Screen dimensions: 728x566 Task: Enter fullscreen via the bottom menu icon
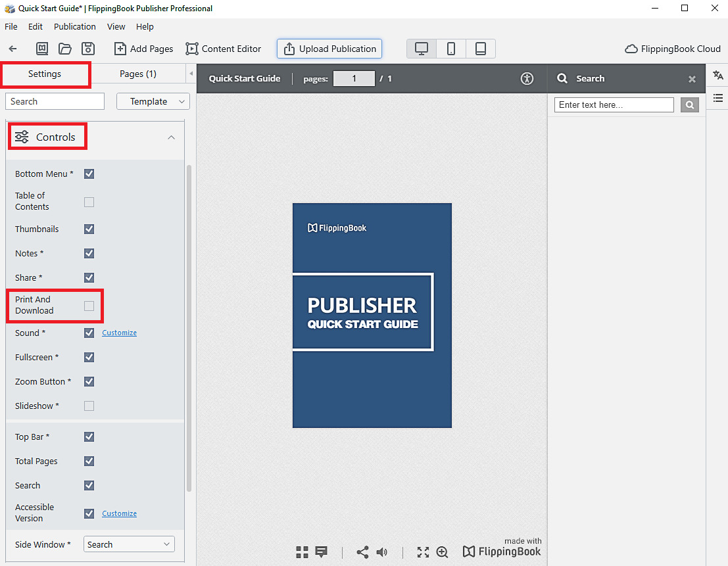[423, 552]
